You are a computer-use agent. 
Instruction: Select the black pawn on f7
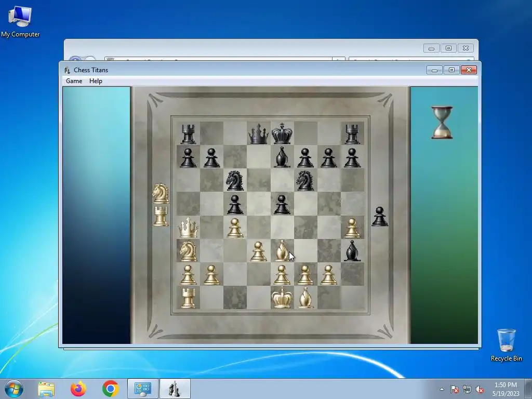pyautogui.click(x=305, y=158)
